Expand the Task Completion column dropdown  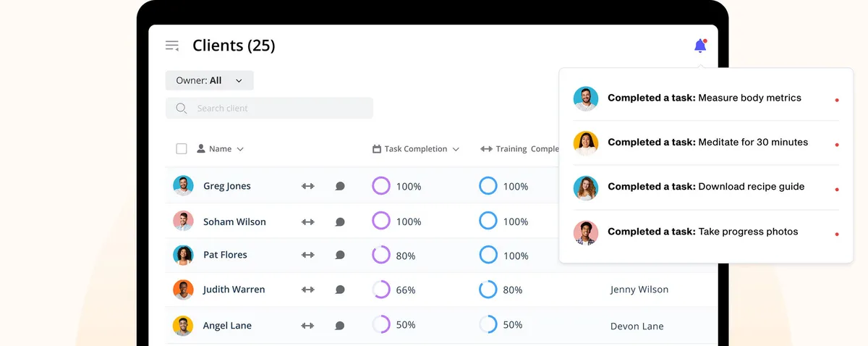pos(456,149)
